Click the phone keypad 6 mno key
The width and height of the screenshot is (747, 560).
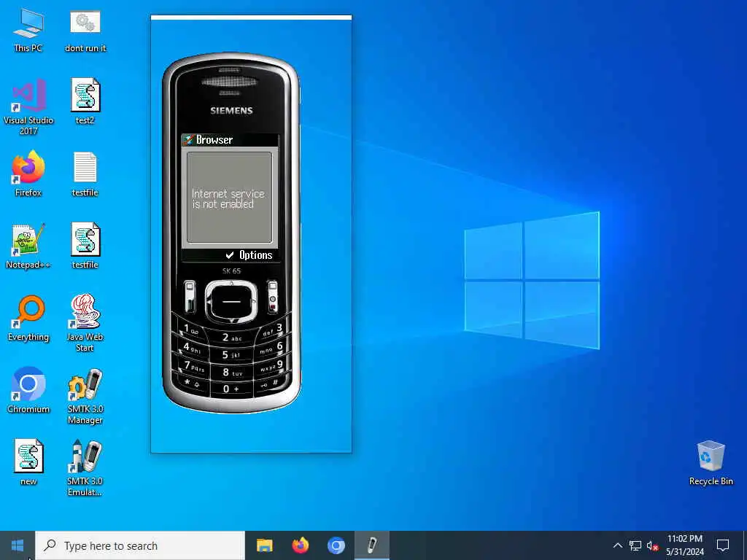point(271,348)
